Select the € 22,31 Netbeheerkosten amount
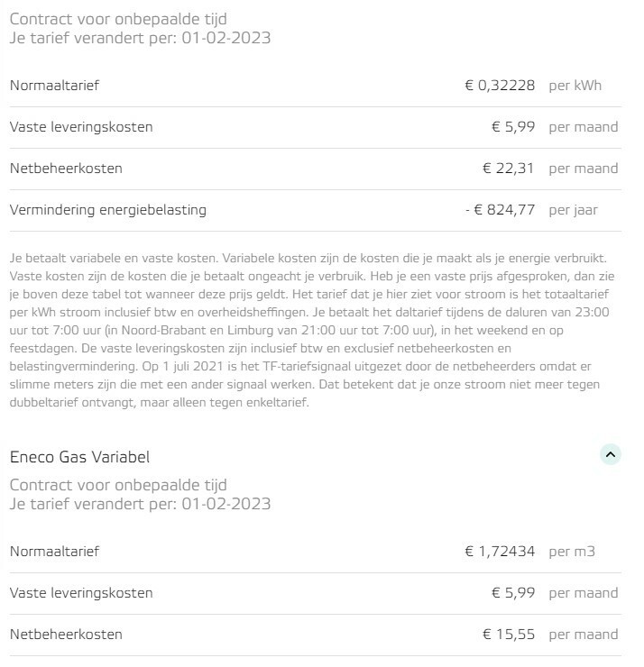Screen dimensions: 644x667 509,169
